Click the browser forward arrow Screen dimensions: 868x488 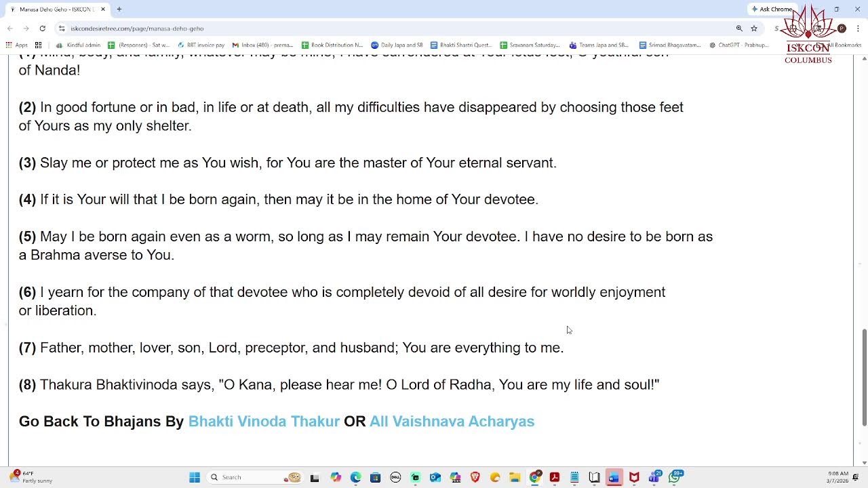26,28
